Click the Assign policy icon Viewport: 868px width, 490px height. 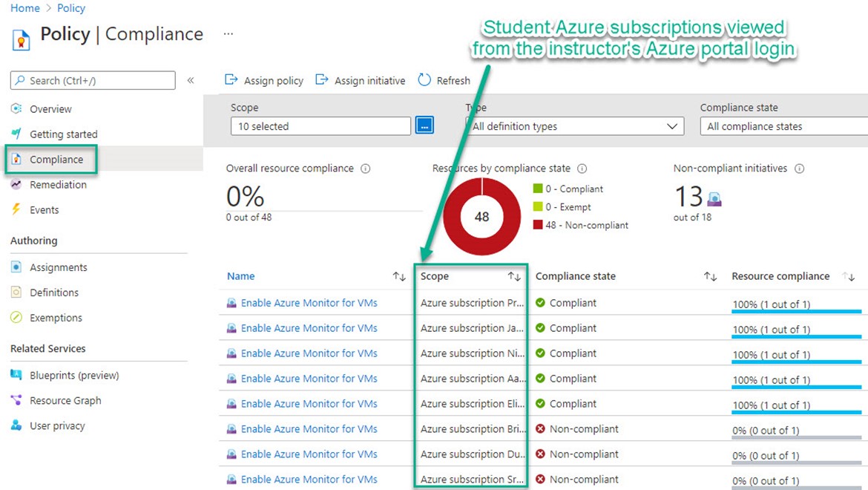point(231,80)
